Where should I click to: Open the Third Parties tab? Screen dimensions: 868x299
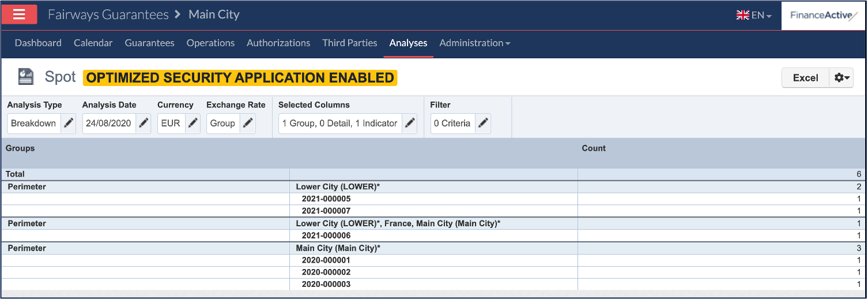click(349, 43)
